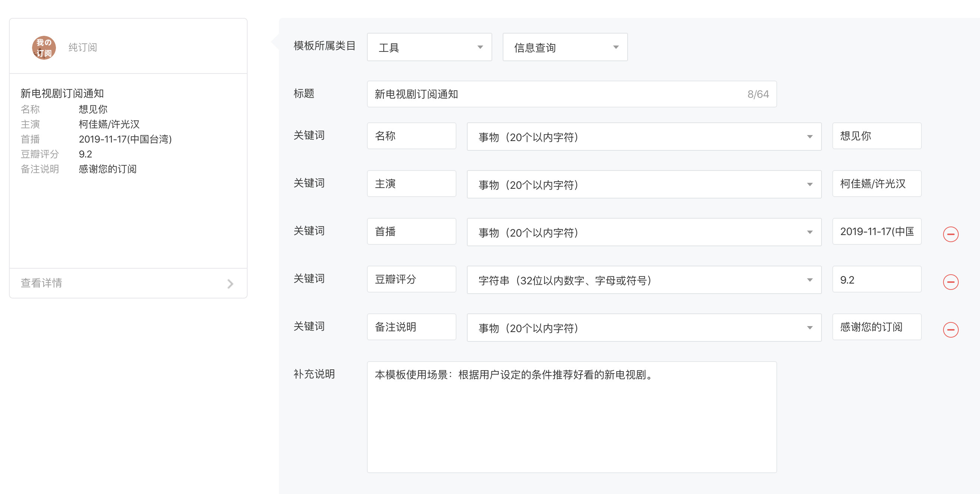Screen dimensions: 980x494
Task: Click the 想见你 example value field
Action: tap(876, 136)
